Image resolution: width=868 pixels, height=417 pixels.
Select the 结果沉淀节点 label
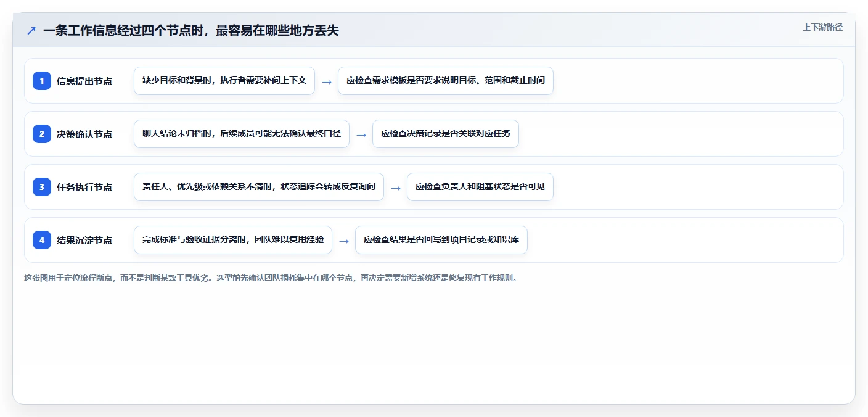[x=84, y=240]
